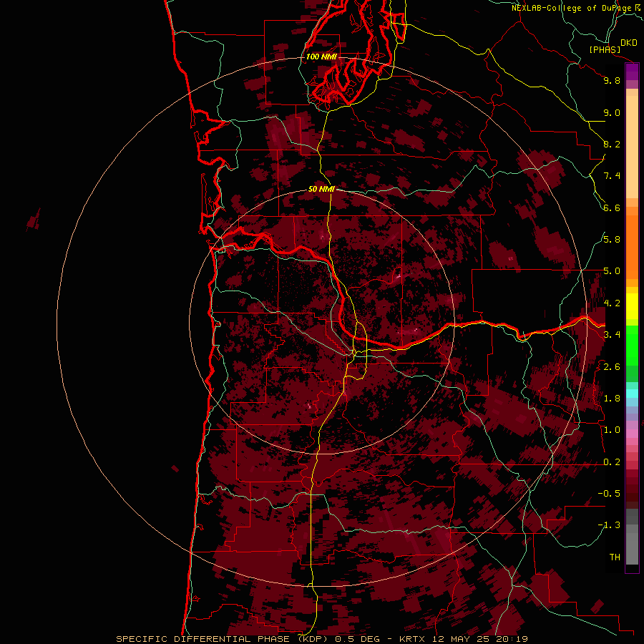The height and width of the screenshot is (644, 644).
Task: Click the 5.8 scale value
Action: [x=612, y=240]
